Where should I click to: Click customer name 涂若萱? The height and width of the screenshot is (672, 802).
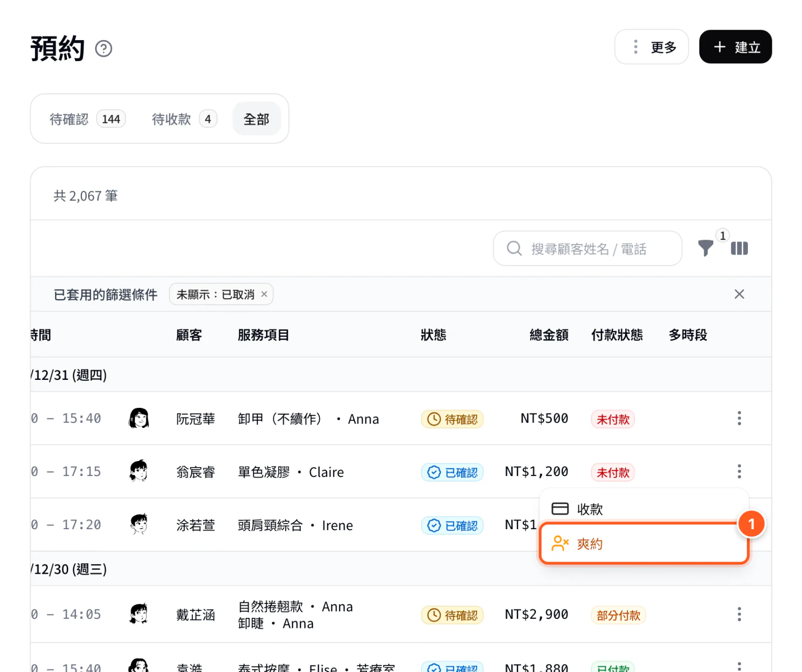(195, 525)
